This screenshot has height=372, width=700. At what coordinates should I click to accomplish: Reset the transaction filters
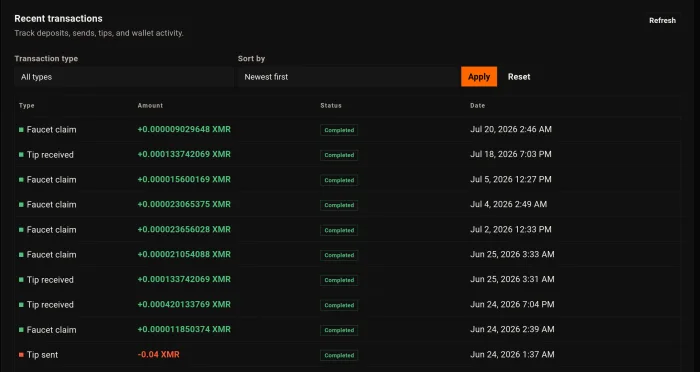click(519, 77)
